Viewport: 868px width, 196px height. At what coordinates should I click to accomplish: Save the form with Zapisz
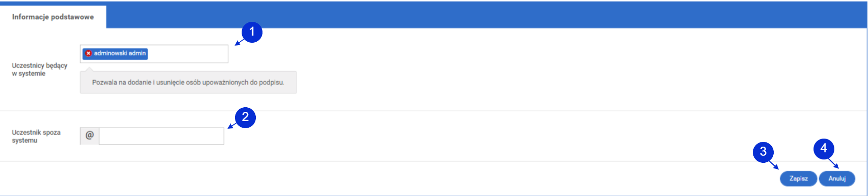click(x=798, y=178)
